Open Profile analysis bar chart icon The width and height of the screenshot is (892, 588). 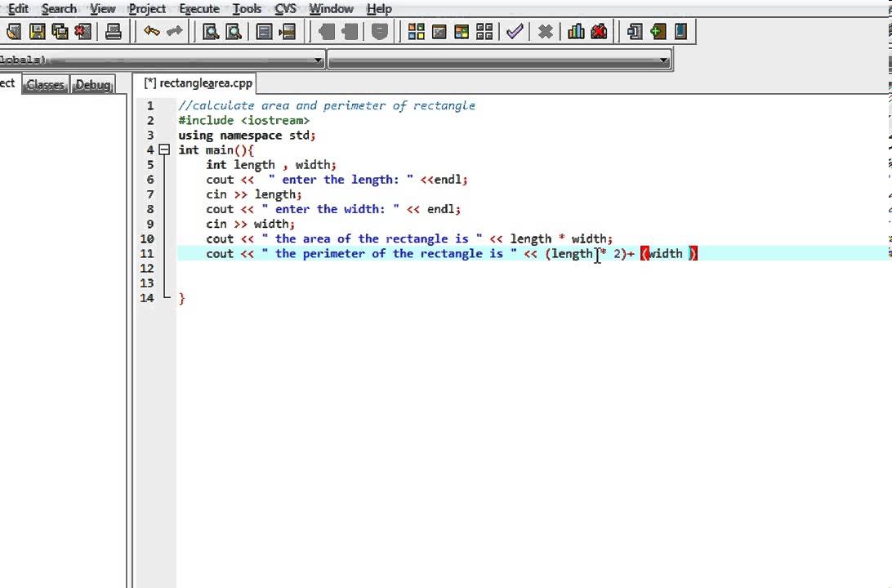pyautogui.click(x=576, y=31)
